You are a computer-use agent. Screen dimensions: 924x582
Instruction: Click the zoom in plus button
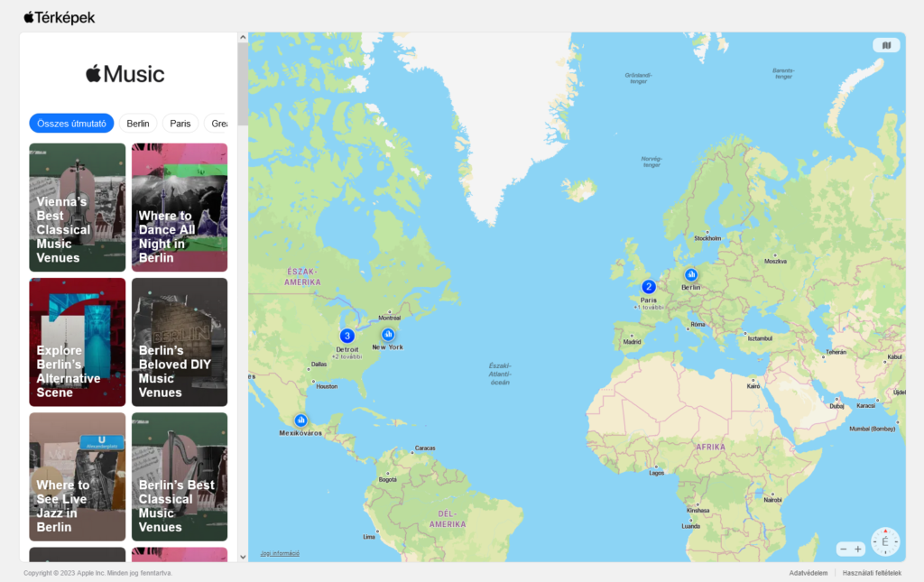tap(858, 549)
